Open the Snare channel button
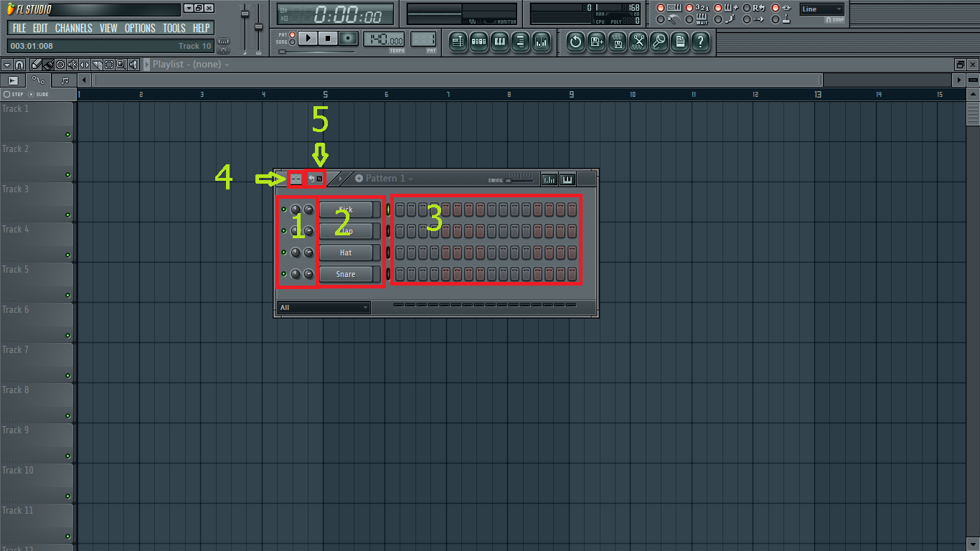 346,274
